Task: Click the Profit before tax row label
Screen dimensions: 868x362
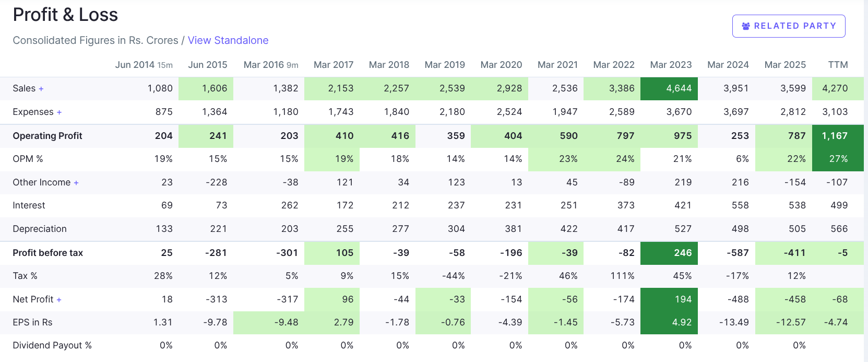Action: (x=48, y=253)
